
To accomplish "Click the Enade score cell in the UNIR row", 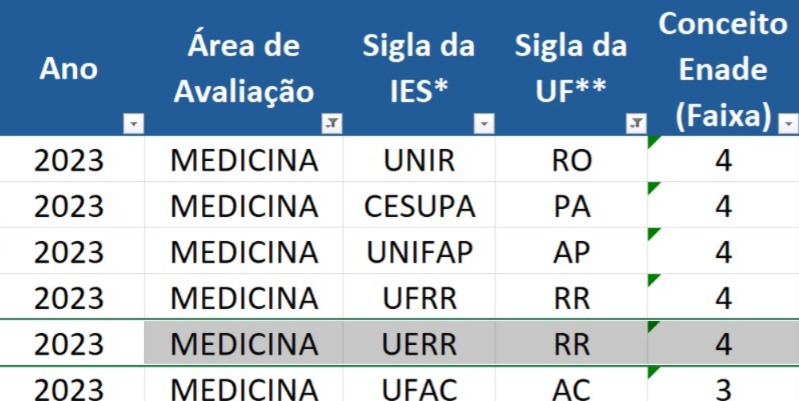I will pos(723,160).
